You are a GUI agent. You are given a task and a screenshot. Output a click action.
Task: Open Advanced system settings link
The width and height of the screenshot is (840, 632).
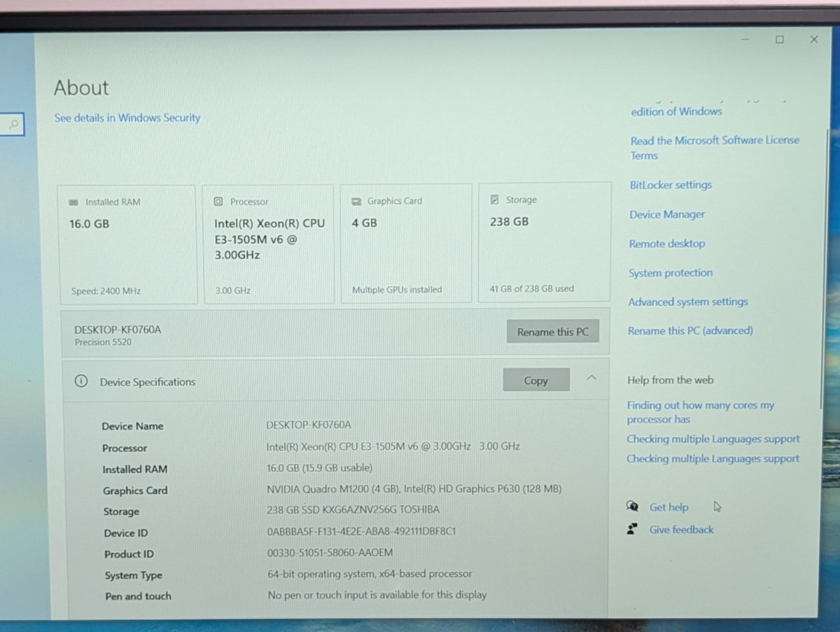[688, 302]
